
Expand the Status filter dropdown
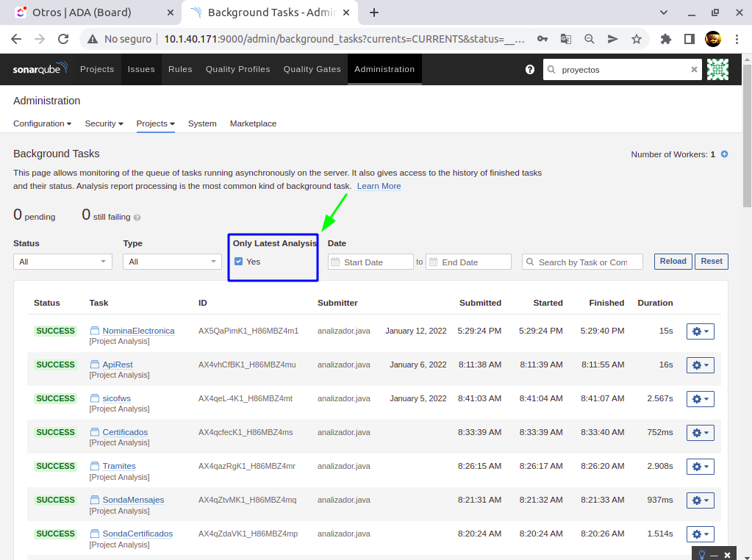pyautogui.click(x=62, y=262)
